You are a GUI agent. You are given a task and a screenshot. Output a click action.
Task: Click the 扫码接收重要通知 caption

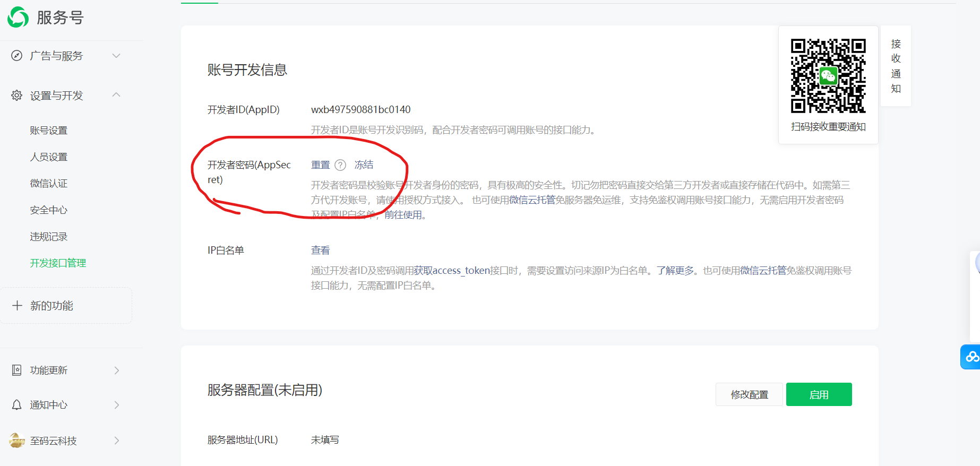(x=828, y=127)
